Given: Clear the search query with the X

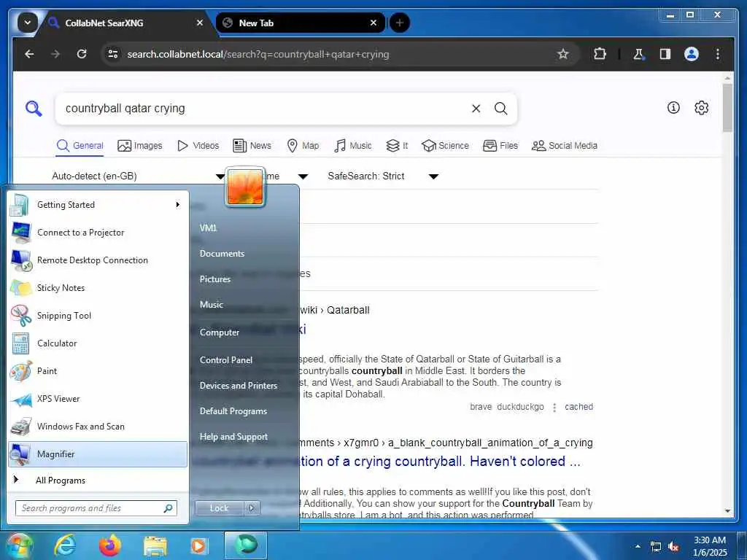Looking at the screenshot, I should 476,109.
